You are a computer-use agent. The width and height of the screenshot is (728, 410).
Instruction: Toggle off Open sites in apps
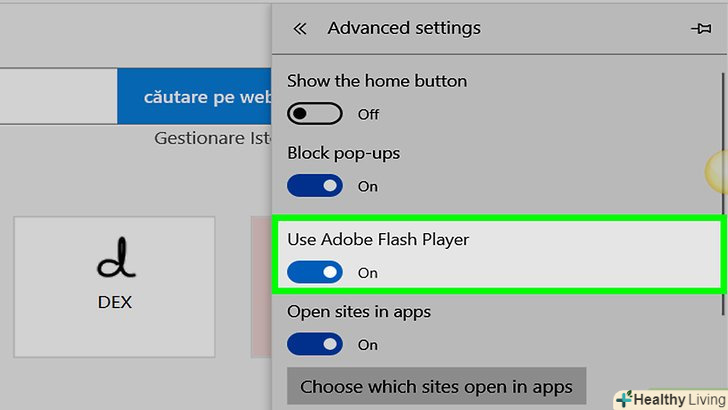click(314, 344)
